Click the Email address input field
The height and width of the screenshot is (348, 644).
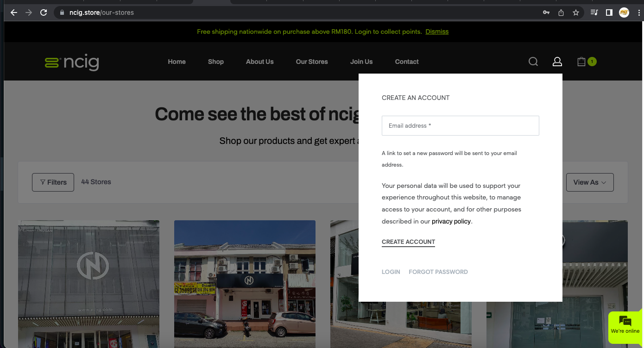pos(460,125)
